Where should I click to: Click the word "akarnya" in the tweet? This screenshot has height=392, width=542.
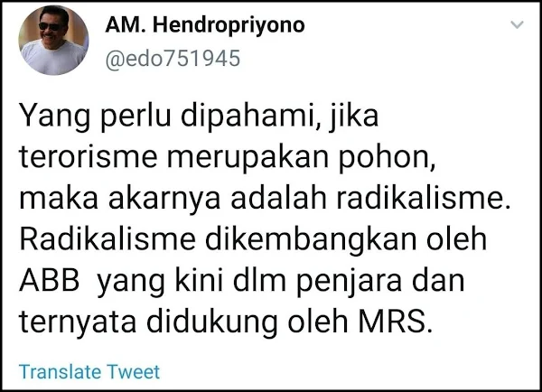[x=164, y=200]
